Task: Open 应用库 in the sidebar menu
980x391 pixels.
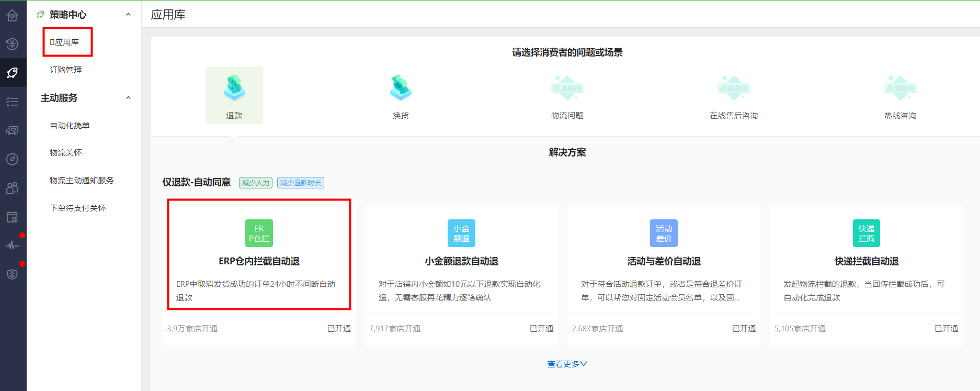Action: coord(64,42)
